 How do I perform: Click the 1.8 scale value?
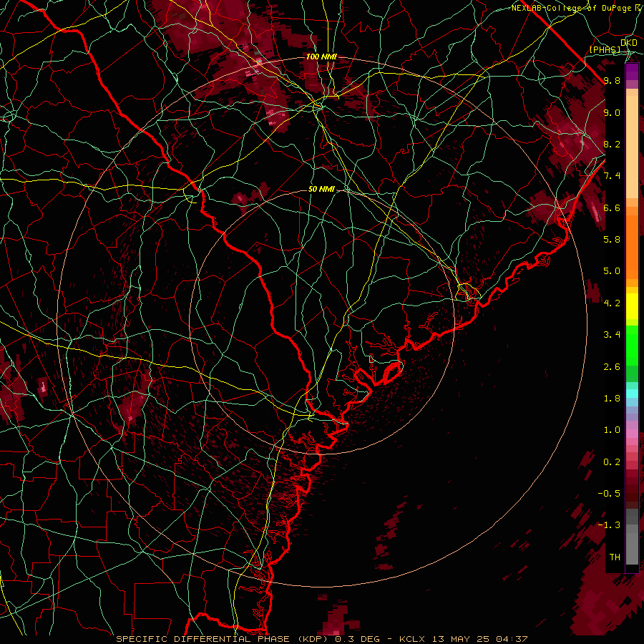click(612, 399)
